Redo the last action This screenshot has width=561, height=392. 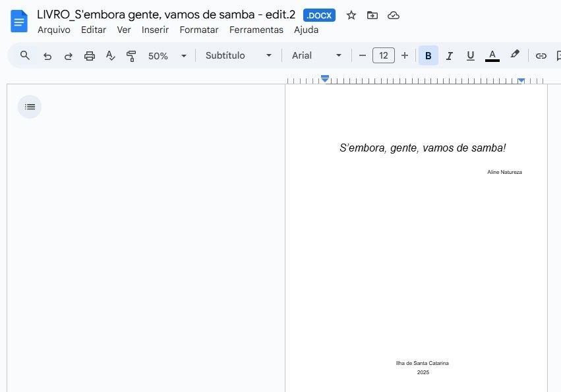coord(68,56)
